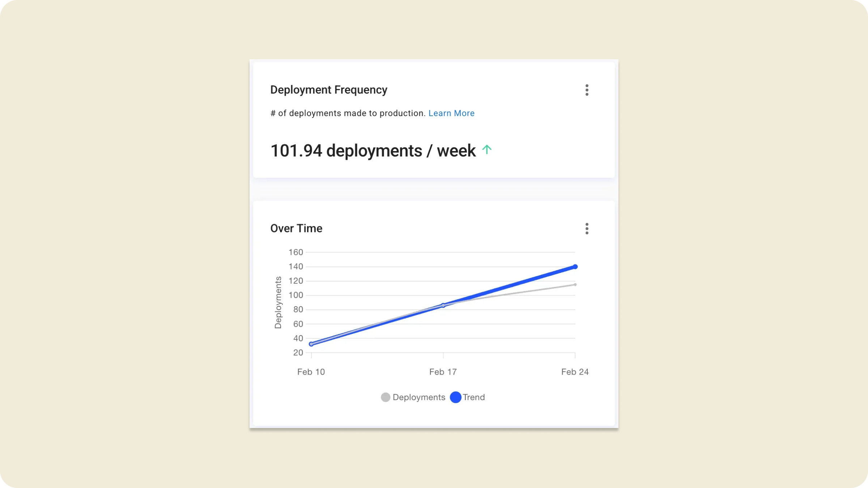Click the data point at Feb 17

443,305
